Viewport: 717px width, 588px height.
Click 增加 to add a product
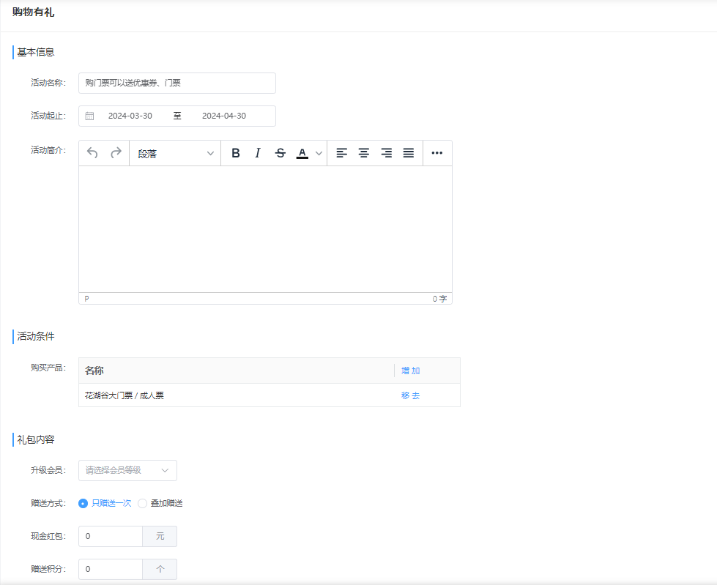[x=410, y=371]
